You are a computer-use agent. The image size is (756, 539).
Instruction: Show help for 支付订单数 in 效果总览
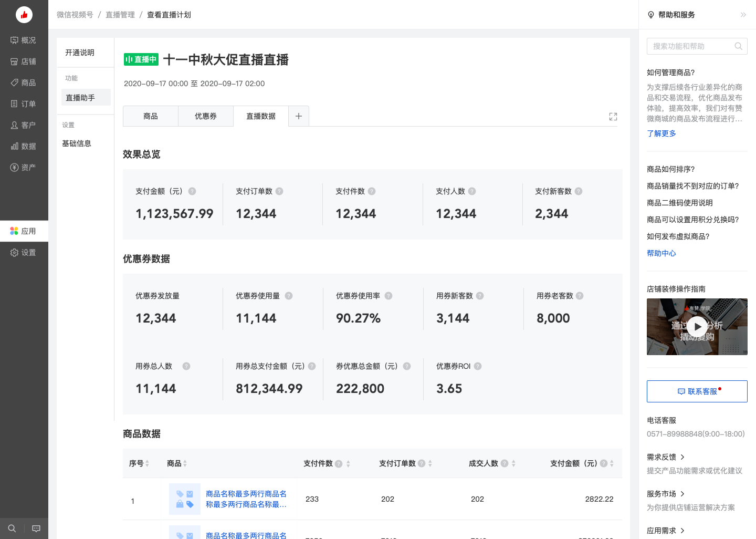tap(279, 191)
